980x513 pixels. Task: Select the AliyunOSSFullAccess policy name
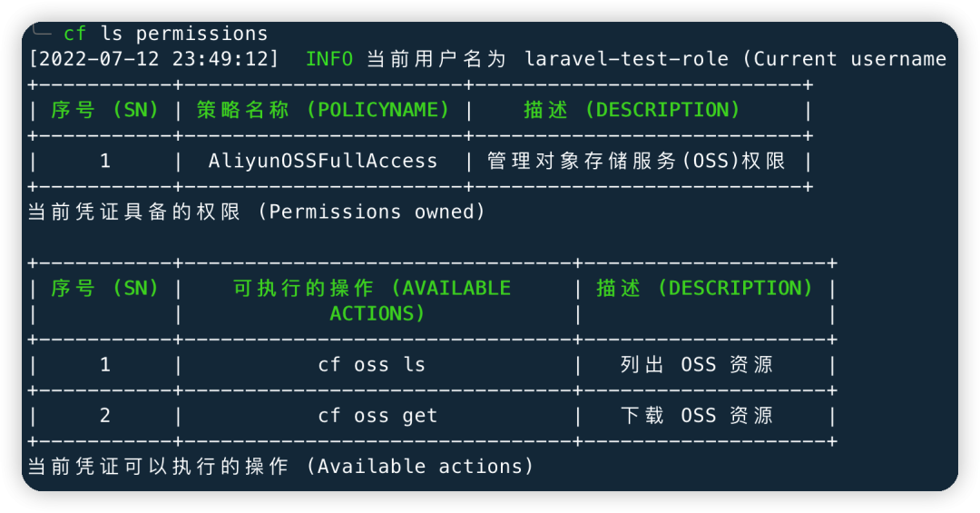[323, 161]
